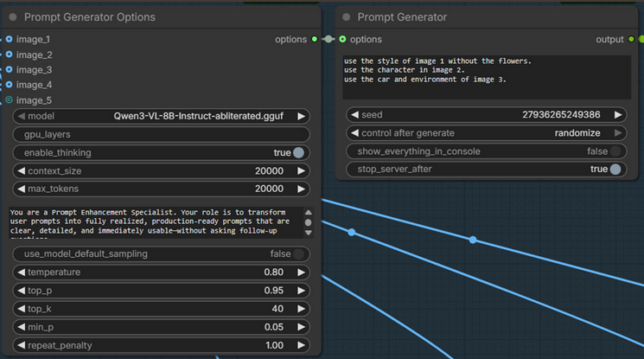The image size is (644, 359).
Task: Increase temperature with right arrow
Action: pos(301,272)
